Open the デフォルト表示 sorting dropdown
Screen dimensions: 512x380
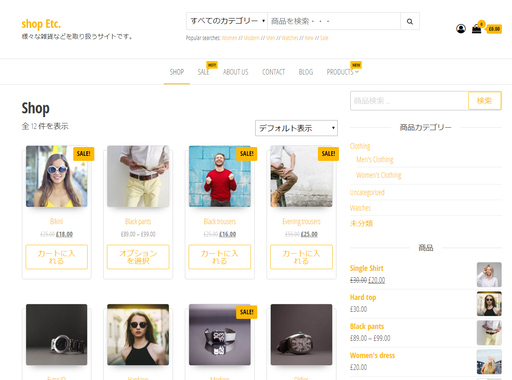(x=296, y=128)
